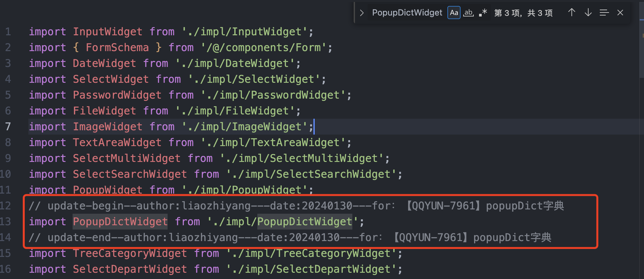The width and height of the screenshot is (644, 279).
Task: Toggle Match Case (Aa) in find widget
Action: pyautogui.click(x=454, y=13)
